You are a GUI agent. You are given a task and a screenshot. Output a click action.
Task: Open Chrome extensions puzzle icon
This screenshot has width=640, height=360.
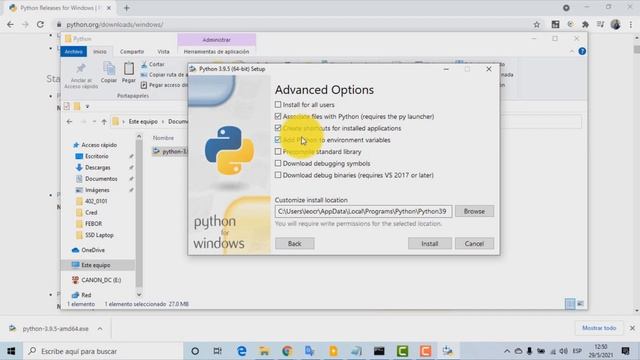point(585,24)
